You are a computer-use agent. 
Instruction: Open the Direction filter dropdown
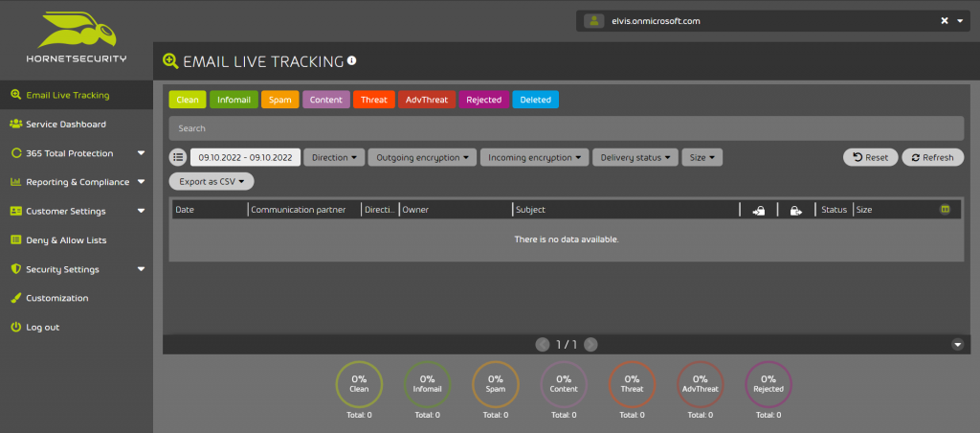click(334, 157)
